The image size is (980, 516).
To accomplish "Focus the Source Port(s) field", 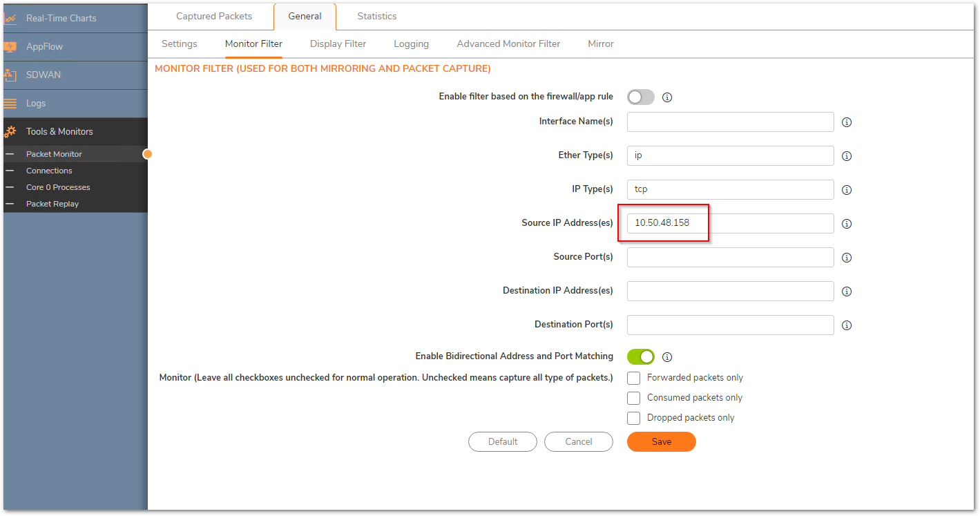I will [x=731, y=257].
